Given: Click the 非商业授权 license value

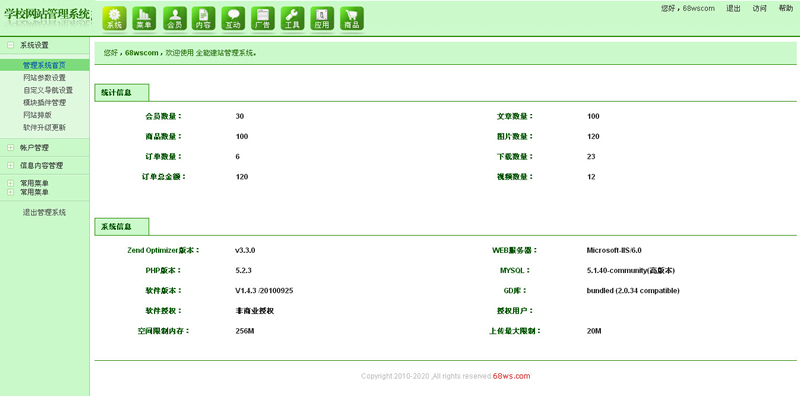Looking at the screenshot, I should pos(254,311).
